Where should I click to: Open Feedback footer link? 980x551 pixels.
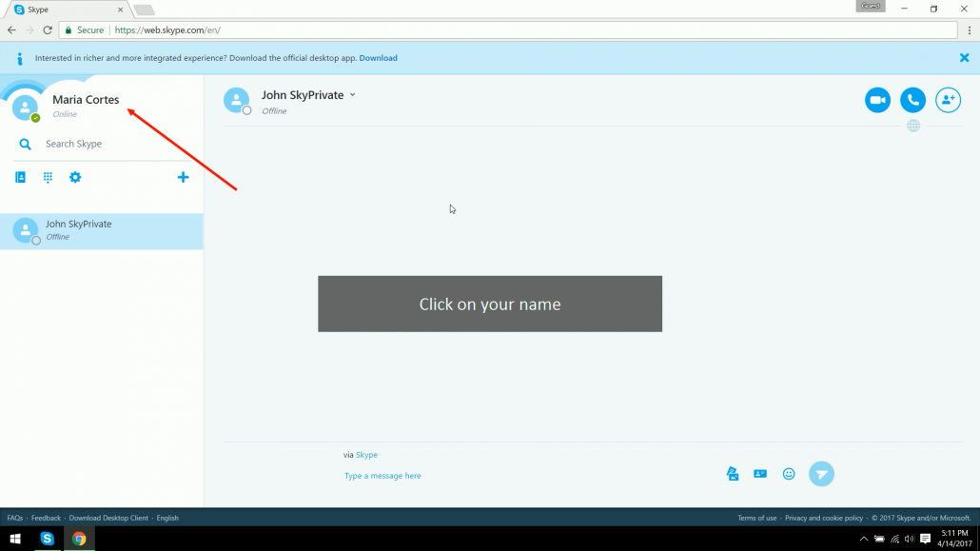pos(46,518)
